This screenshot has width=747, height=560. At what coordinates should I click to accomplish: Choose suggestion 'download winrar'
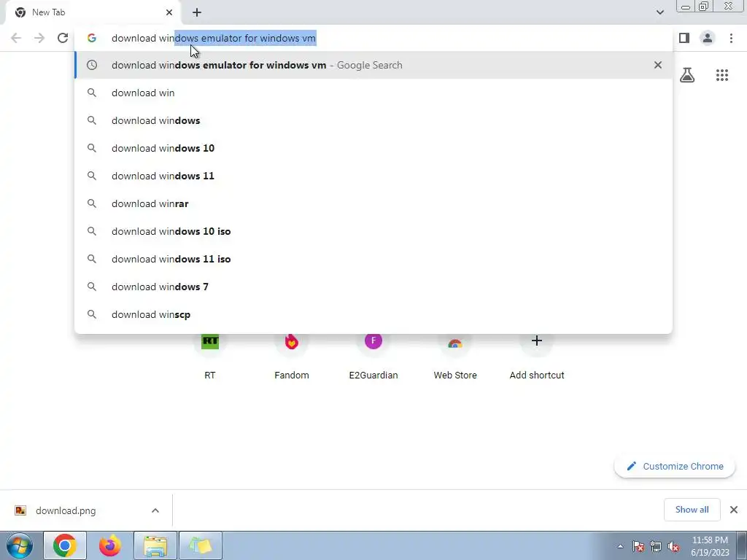pos(373,203)
